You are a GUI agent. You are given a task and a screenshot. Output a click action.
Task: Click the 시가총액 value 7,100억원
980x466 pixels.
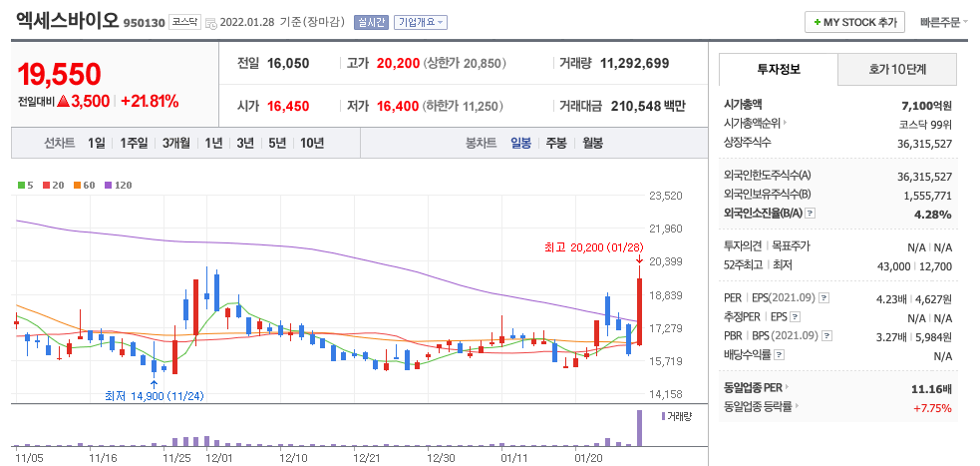click(x=925, y=105)
